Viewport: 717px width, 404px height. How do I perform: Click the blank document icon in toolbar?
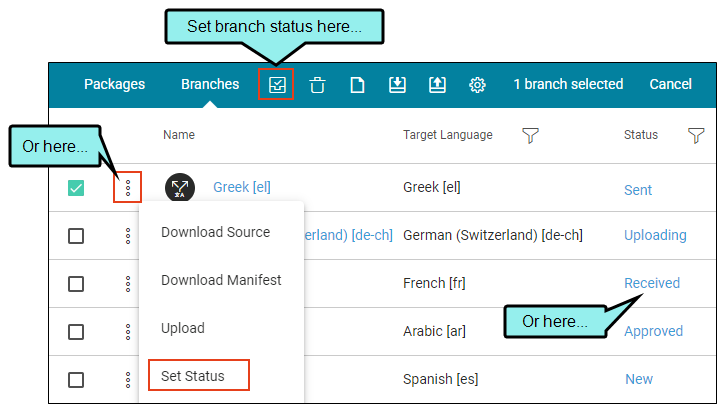click(x=356, y=85)
